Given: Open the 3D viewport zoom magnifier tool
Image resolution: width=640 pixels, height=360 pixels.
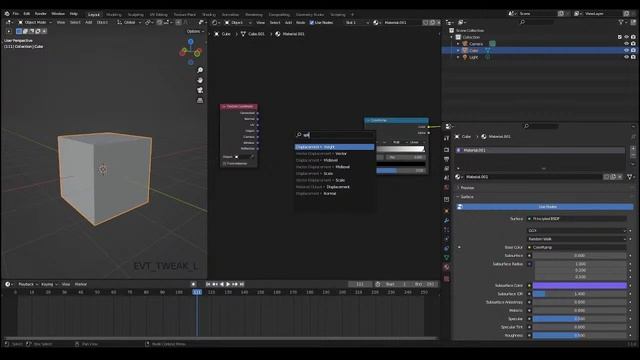Looking at the screenshot, I should [200, 70].
